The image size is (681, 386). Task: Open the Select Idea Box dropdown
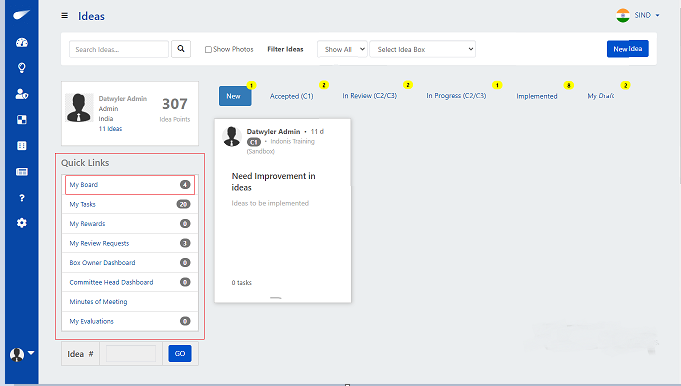click(423, 49)
